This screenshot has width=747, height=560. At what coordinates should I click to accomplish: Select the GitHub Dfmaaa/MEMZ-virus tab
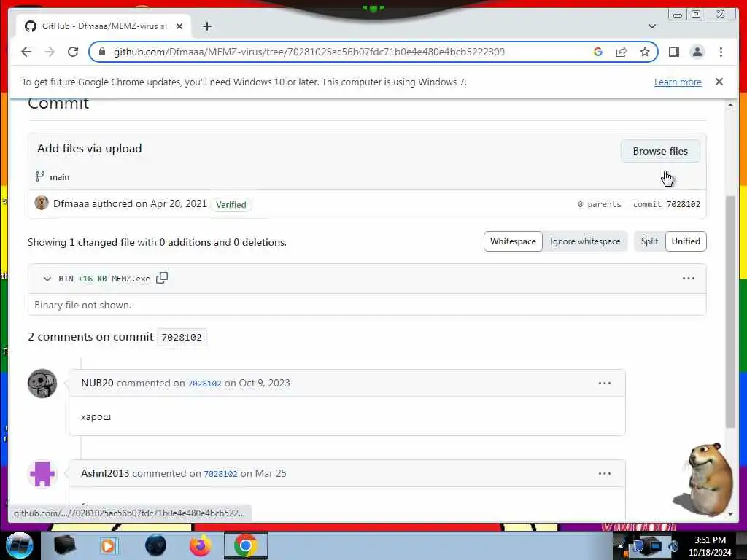[x=104, y=26]
